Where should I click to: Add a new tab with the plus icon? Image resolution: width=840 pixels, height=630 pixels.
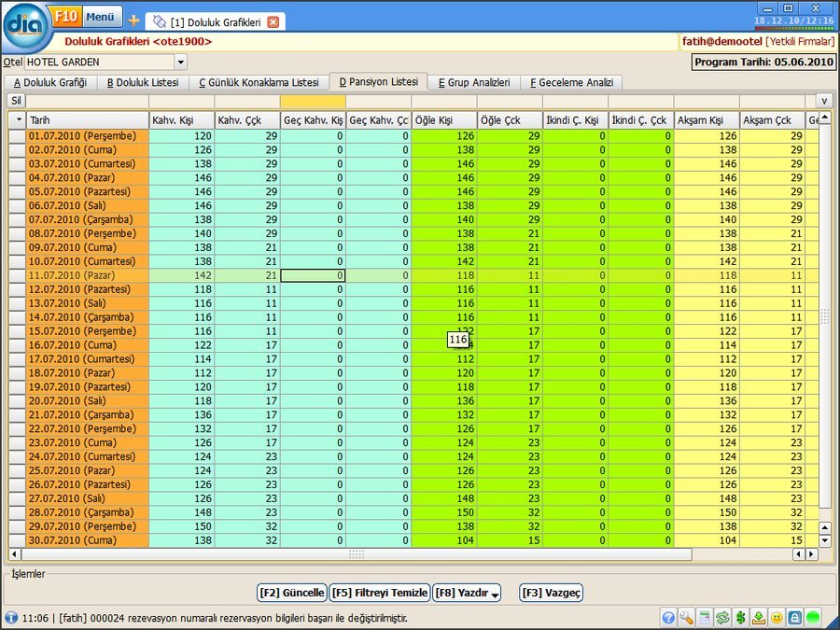click(133, 21)
